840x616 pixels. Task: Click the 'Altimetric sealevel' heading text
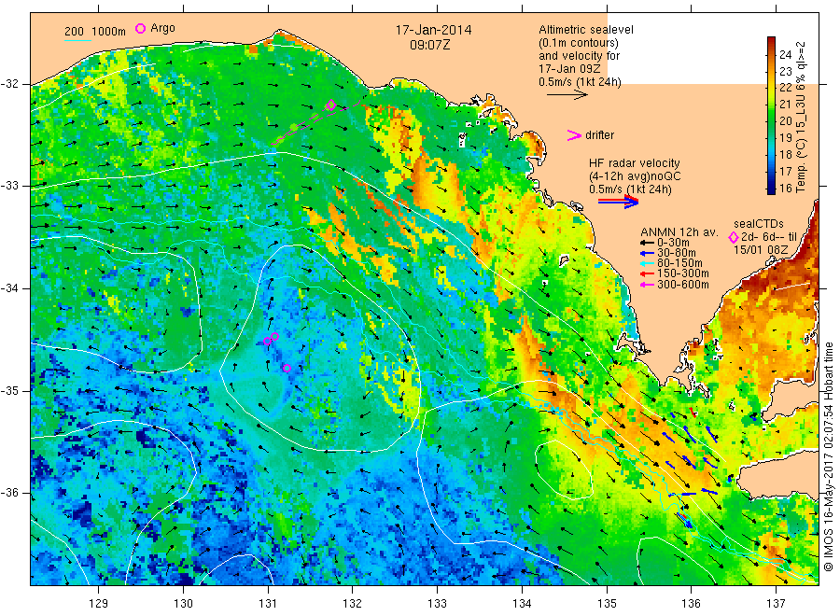[x=586, y=30]
